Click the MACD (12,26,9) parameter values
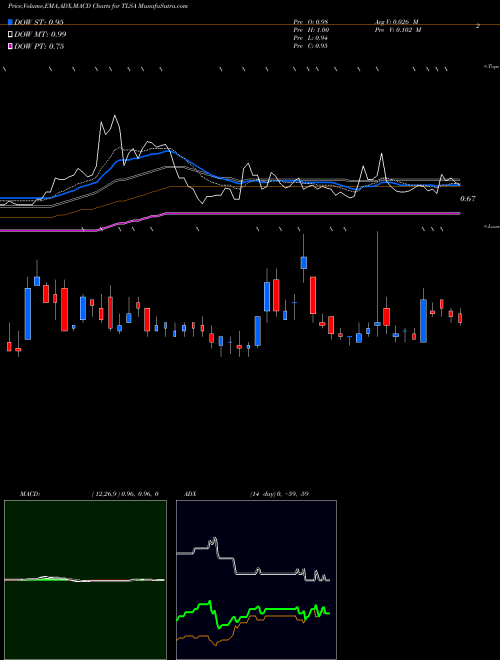Image resolution: width=500 pixels, height=660 pixels. pyautogui.click(x=125, y=494)
